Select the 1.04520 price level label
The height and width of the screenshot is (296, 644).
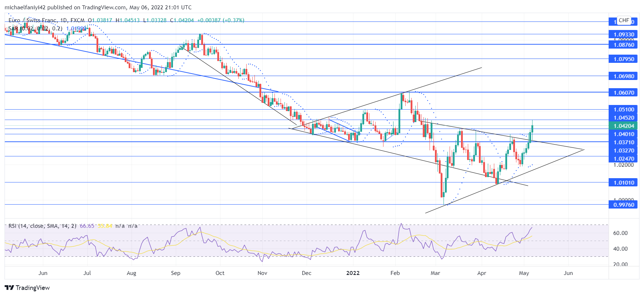(x=623, y=118)
